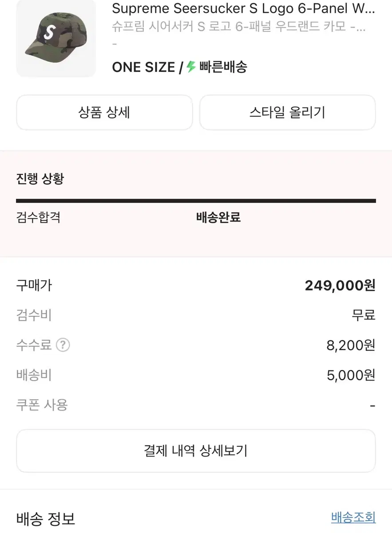The height and width of the screenshot is (533, 392).
Task: Click the ONE SIZE label
Action: [143, 68]
